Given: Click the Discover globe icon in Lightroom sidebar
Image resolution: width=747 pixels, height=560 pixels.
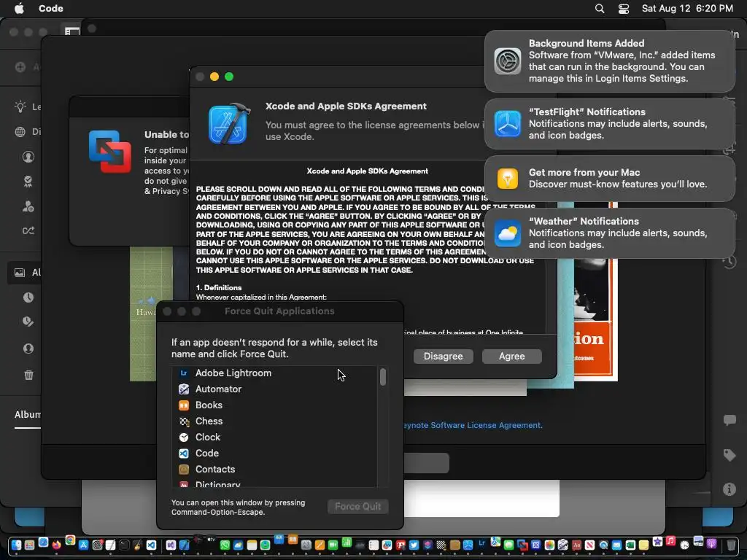Looking at the screenshot, I should (20, 132).
